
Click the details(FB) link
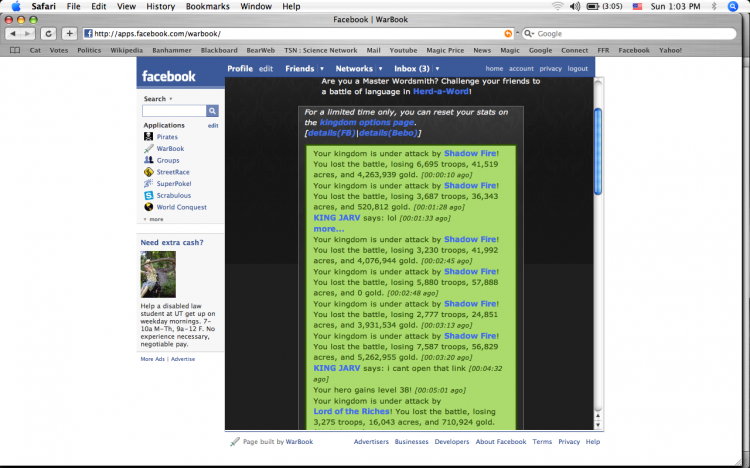click(x=331, y=133)
